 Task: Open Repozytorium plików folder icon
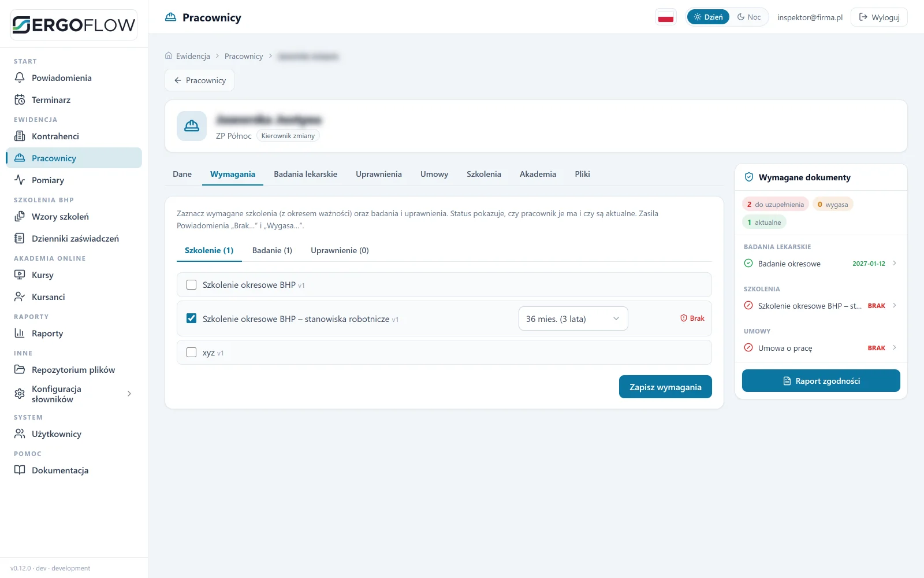click(x=20, y=369)
